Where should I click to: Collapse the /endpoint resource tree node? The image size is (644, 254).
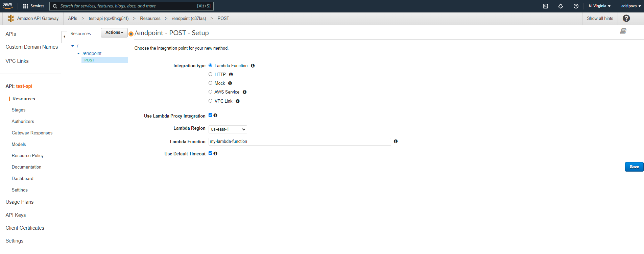(78, 53)
